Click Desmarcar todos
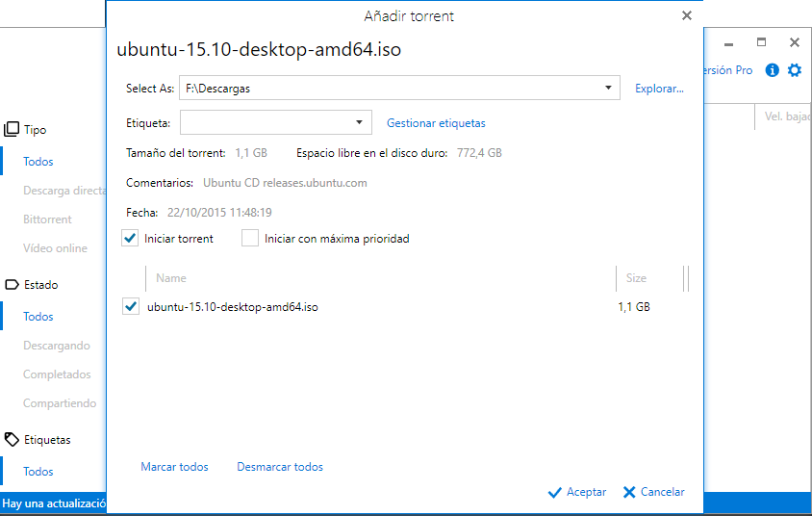Image resolution: width=812 pixels, height=516 pixels. [280, 467]
